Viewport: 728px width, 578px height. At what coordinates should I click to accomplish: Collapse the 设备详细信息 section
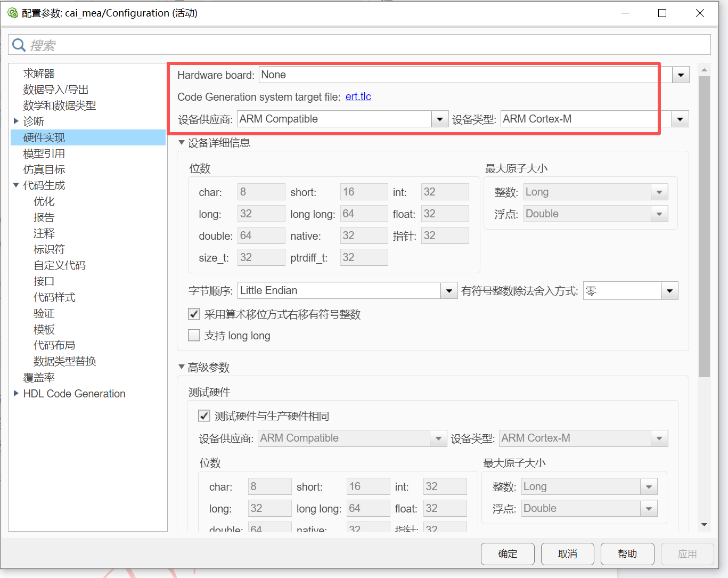[x=182, y=142]
